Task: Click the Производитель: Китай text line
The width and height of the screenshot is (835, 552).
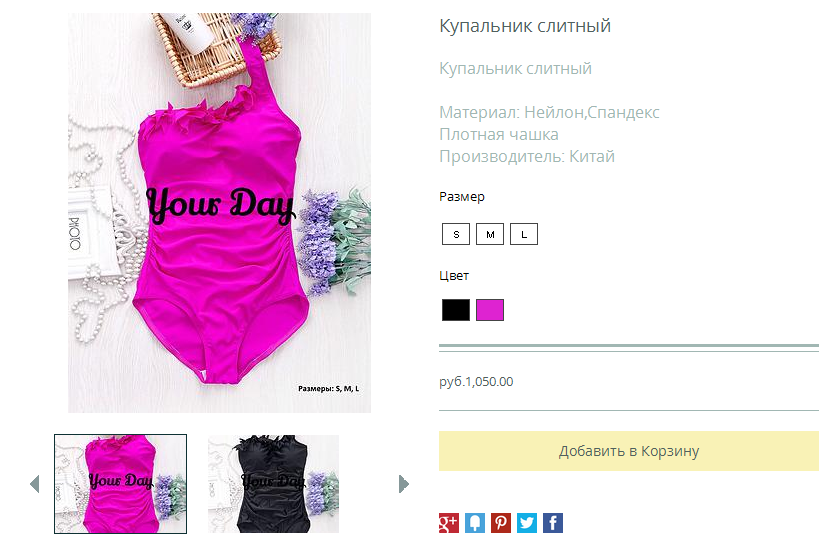Action: (527, 156)
